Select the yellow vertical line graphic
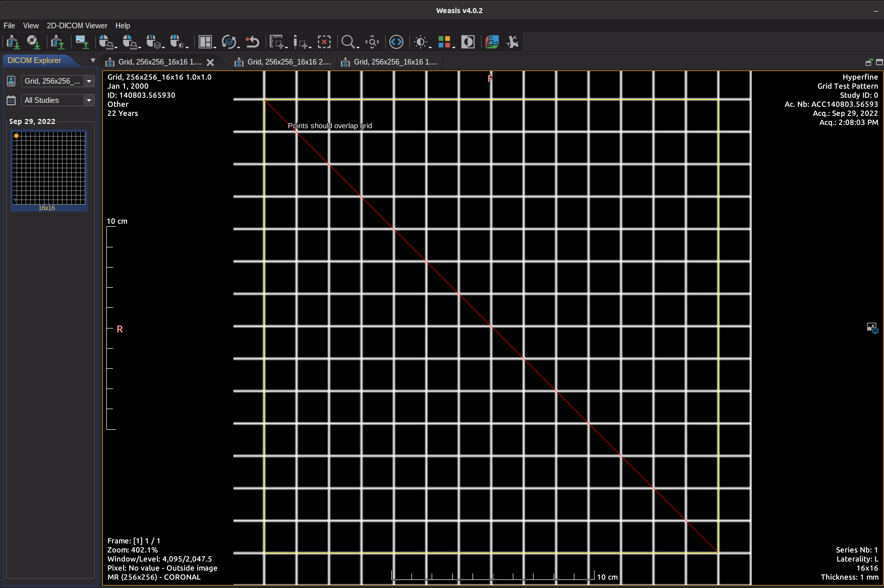This screenshot has width=884, height=588. point(719,325)
